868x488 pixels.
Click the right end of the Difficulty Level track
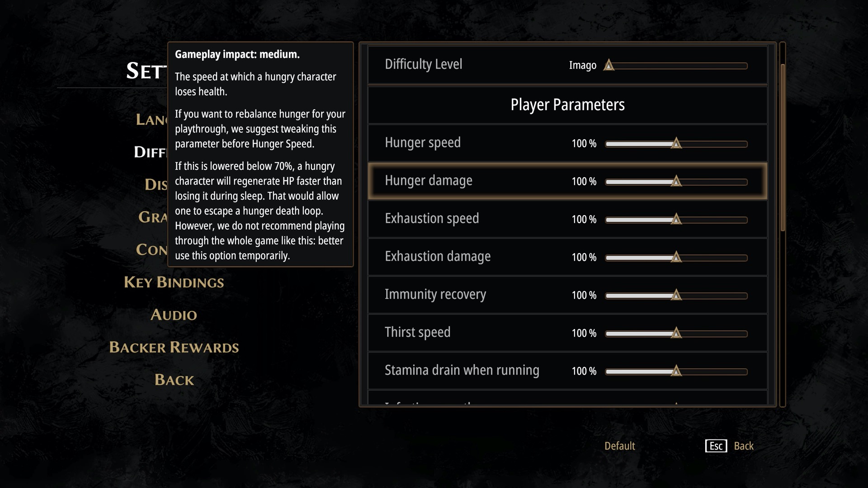(x=744, y=66)
